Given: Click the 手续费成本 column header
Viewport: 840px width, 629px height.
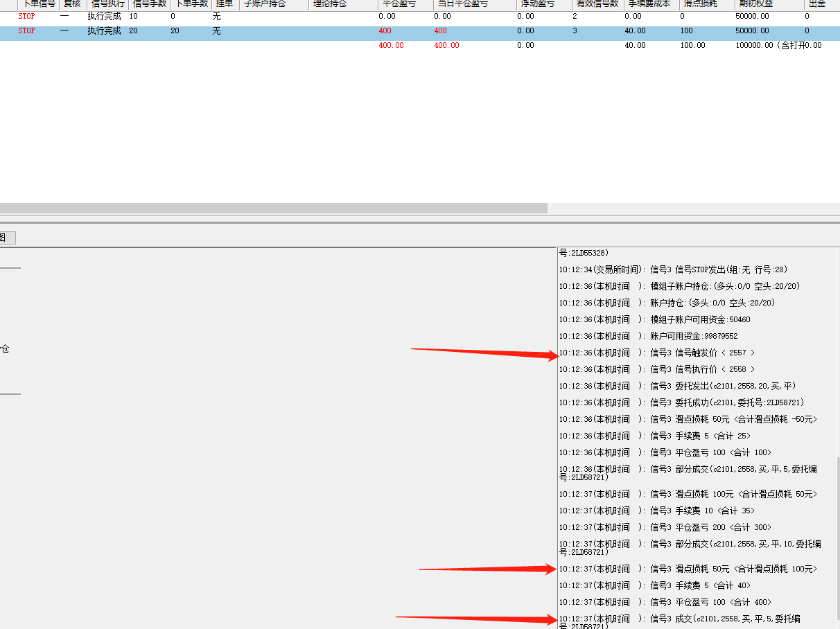Looking at the screenshot, I should 650,4.
